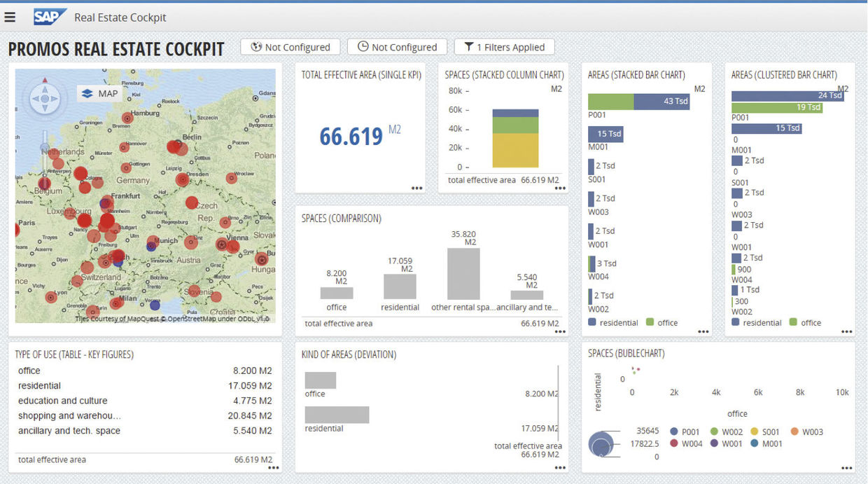Image resolution: width=868 pixels, height=484 pixels.
Task: Click the clock icon on Not Configured button
Action: [363, 47]
